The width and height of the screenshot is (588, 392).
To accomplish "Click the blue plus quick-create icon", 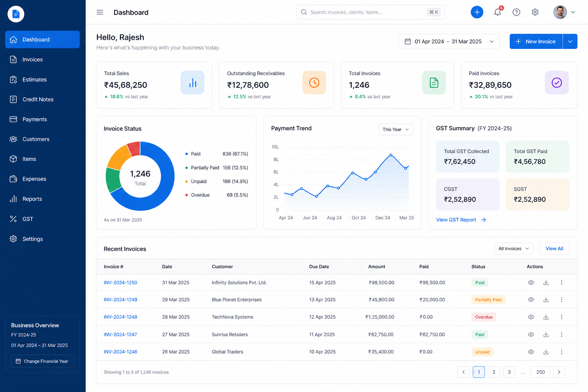I will tap(477, 12).
